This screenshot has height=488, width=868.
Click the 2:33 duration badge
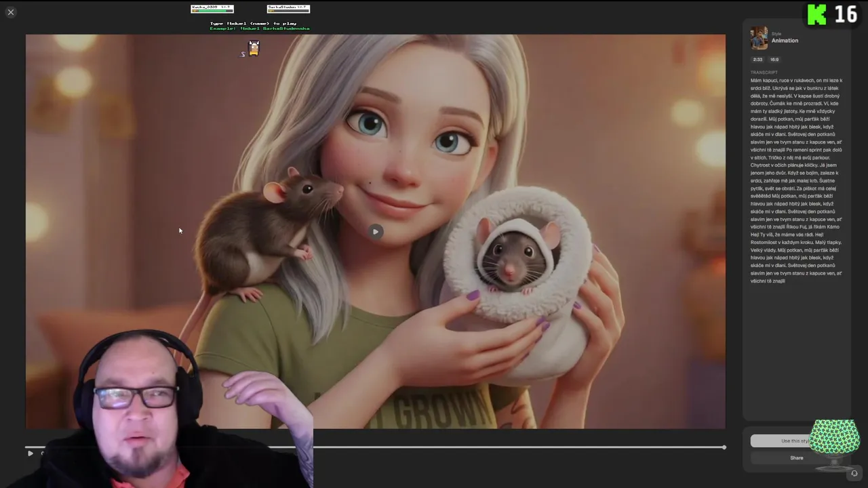click(x=757, y=60)
